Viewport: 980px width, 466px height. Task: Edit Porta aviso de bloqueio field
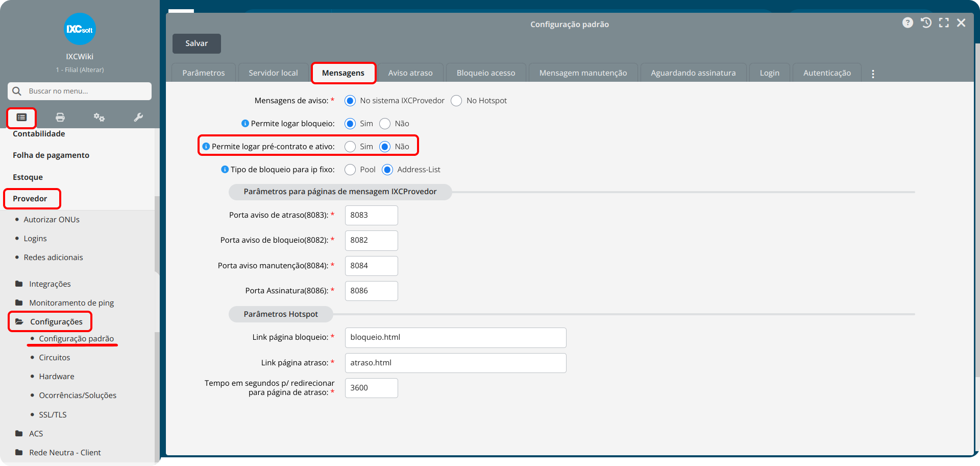(x=372, y=240)
